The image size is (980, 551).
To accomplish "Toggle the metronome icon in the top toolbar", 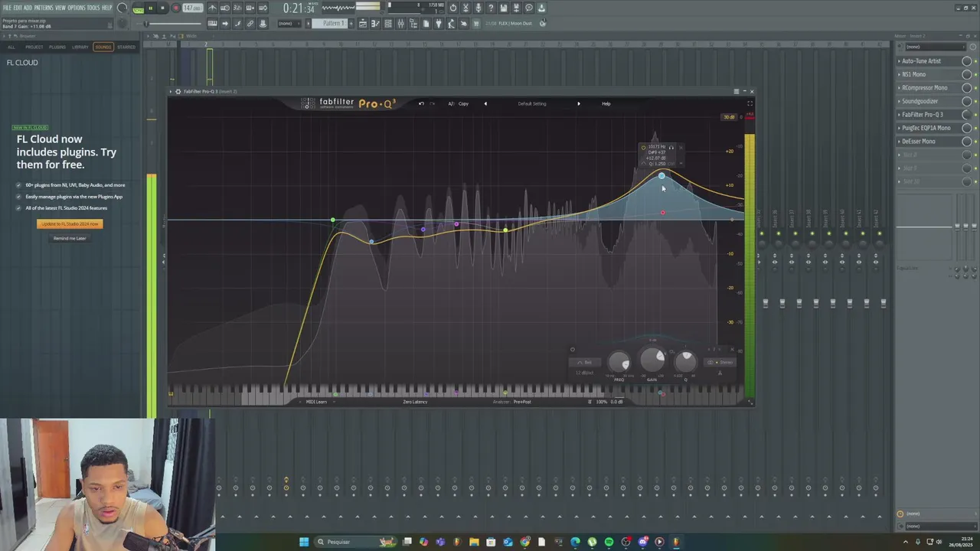I will [212, 8].
